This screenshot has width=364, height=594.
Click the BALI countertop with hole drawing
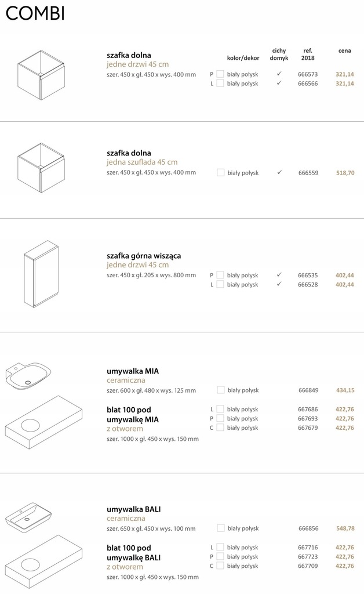pyautogui.click(x=43, y=563)
